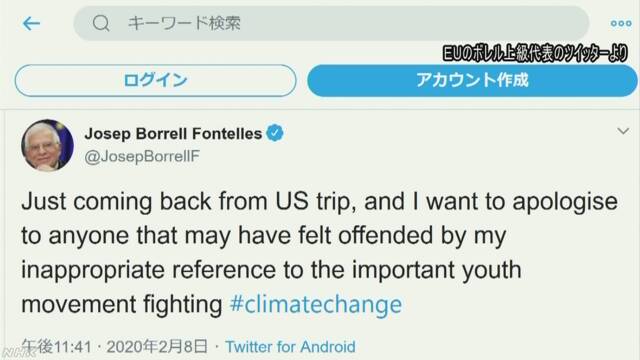
Task: Tap the ログイン button
Action: 156,80
